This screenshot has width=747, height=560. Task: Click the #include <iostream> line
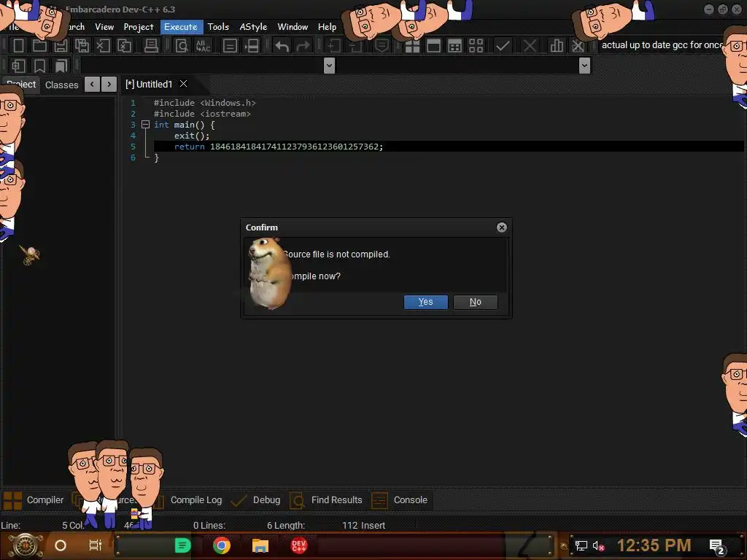tap(202, 114)
